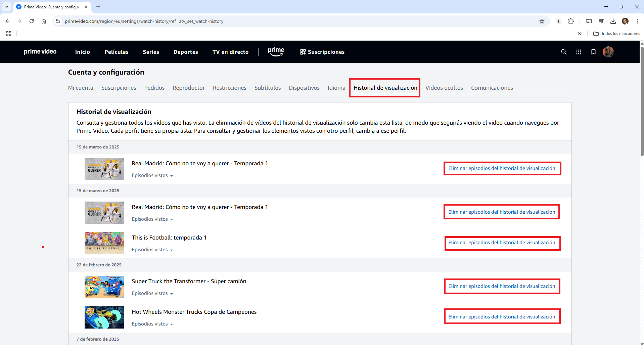
Task: Expand Episodios vistos under Real Madrid 19 de marzo
Action: click(152, 175)
